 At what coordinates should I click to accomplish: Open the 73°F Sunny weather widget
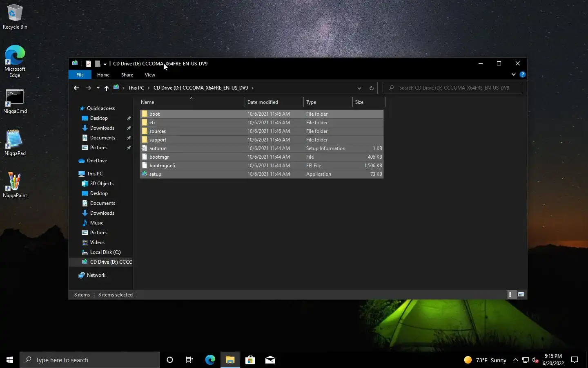pos(485,360)
